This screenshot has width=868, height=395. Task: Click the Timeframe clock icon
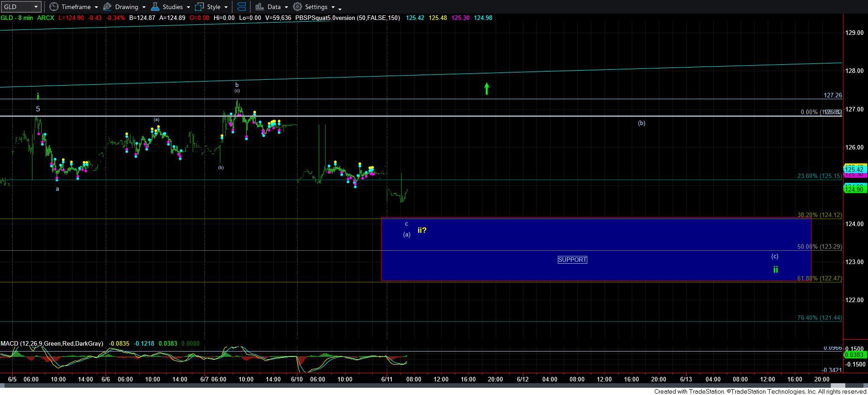[x=54, y=7]
